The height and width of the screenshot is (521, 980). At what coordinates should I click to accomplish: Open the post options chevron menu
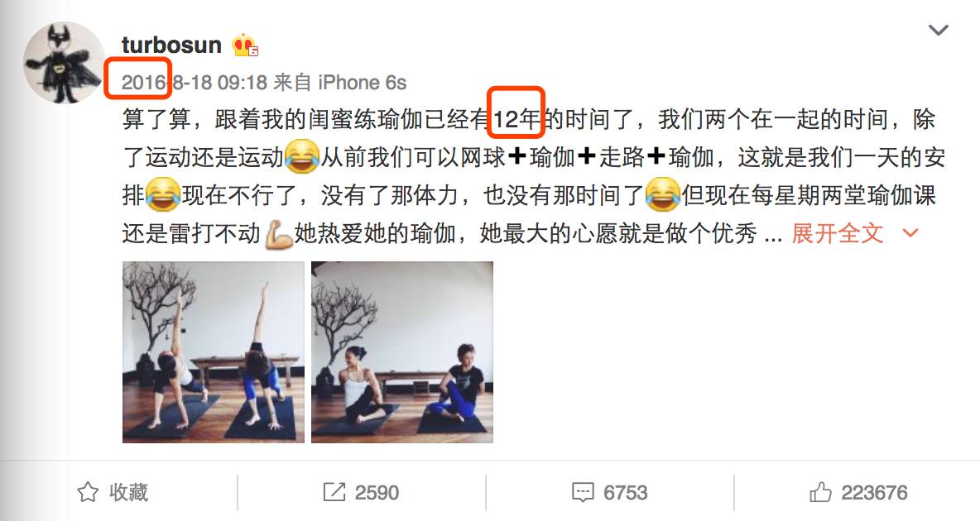point(938,30)
